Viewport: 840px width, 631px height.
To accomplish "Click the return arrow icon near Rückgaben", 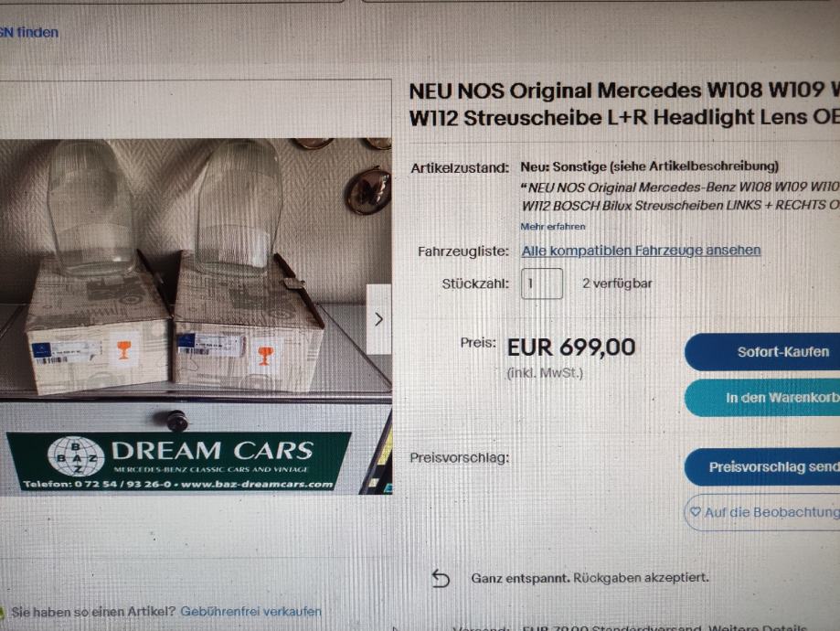I will 441,579.
